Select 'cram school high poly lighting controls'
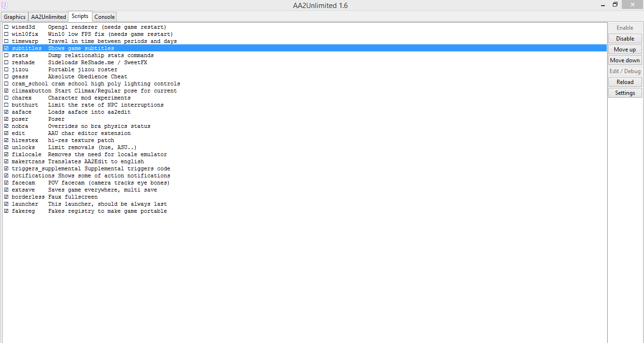This screenshot has width=644, height=343. 304,84
